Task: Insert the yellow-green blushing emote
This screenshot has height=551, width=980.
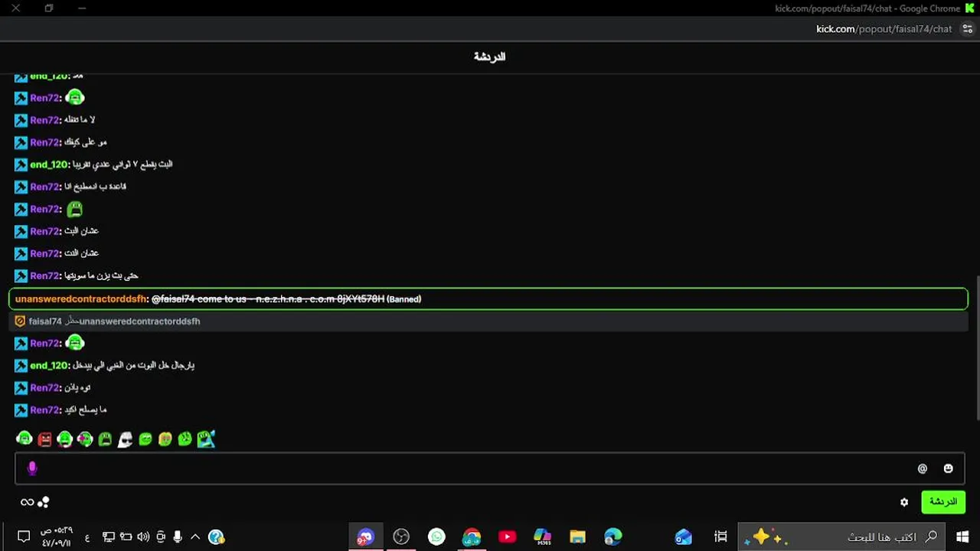Action: [x=165, y=439]
